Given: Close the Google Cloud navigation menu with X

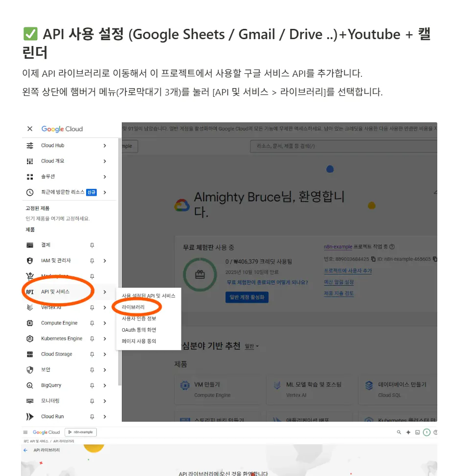Looking at the screenshot, I should [30, 129].
